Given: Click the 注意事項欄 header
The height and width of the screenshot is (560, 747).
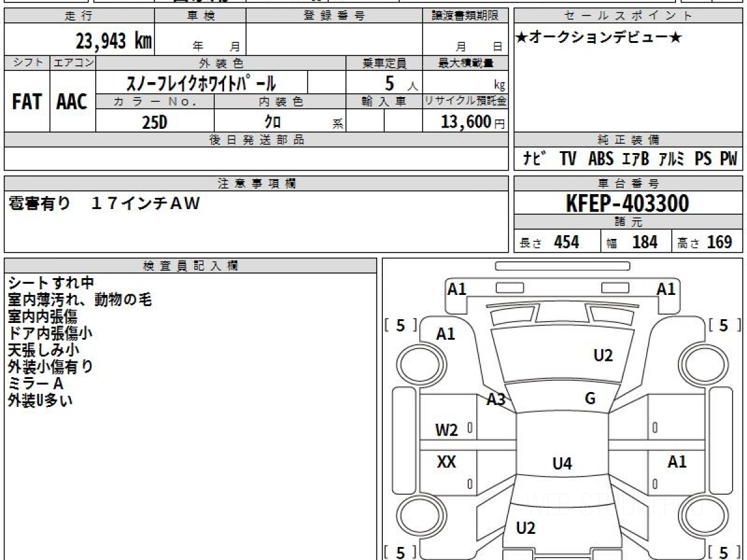Looking at the screenshot, I should click(256, 184).
